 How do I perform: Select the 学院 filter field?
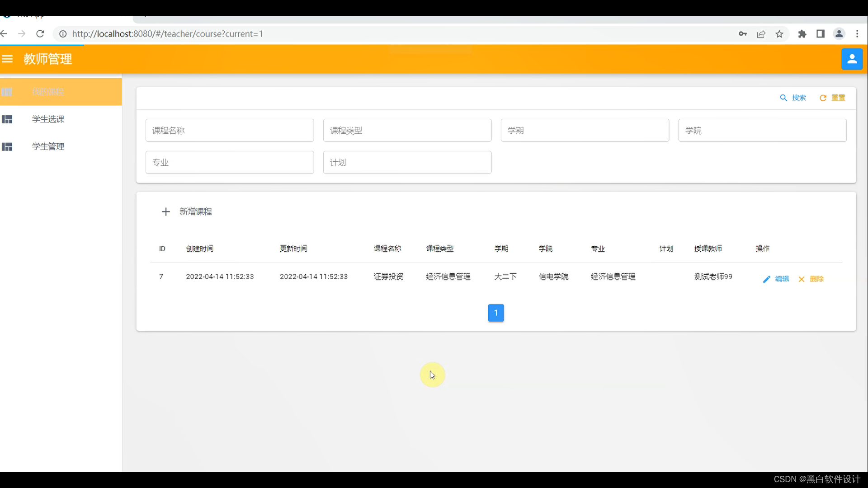coord(762,131)
